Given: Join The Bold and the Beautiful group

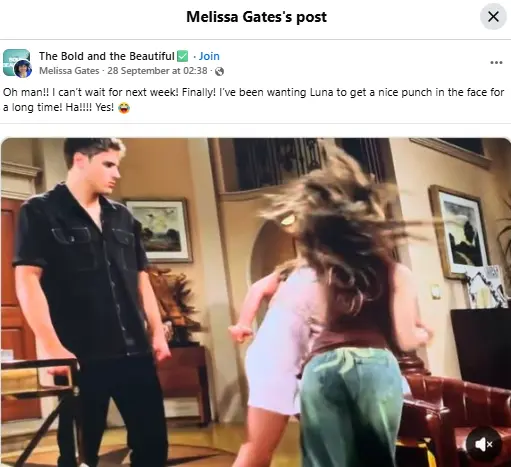Looking at the screenshot, I should point(209,56).
